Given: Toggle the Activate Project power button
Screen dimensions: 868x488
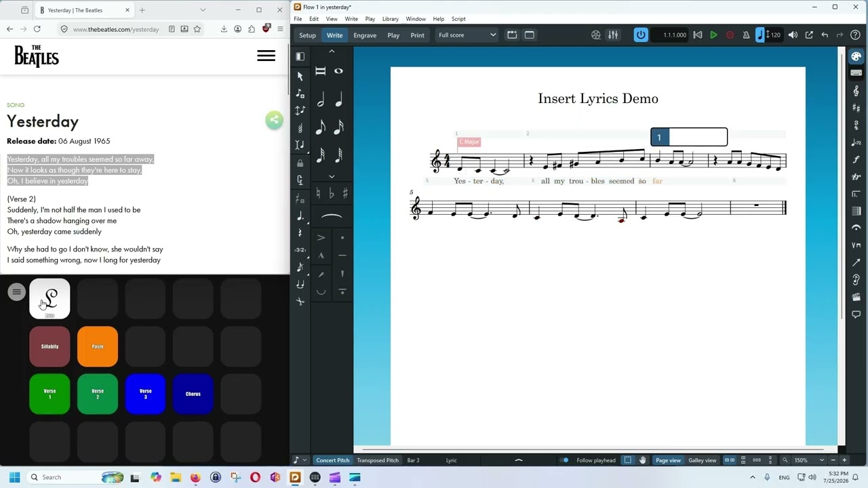Looking at the screenshot, I should click(x=641, y=35).
